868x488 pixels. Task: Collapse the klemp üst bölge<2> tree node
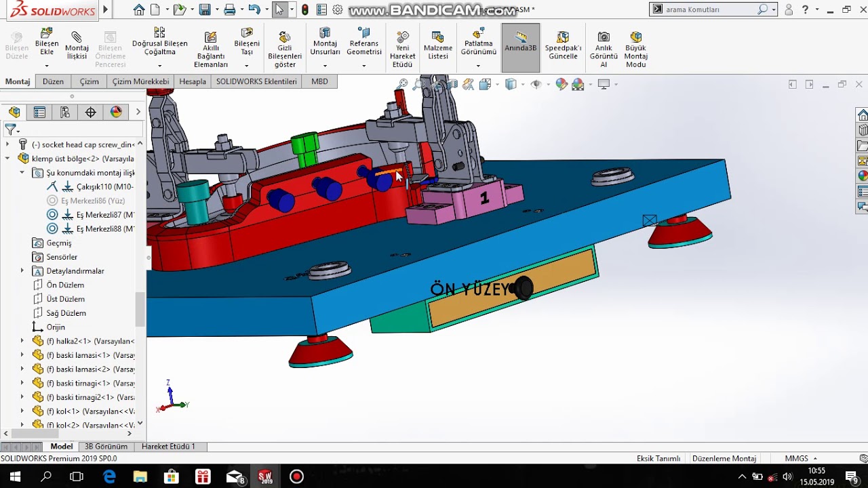(7, 159)
